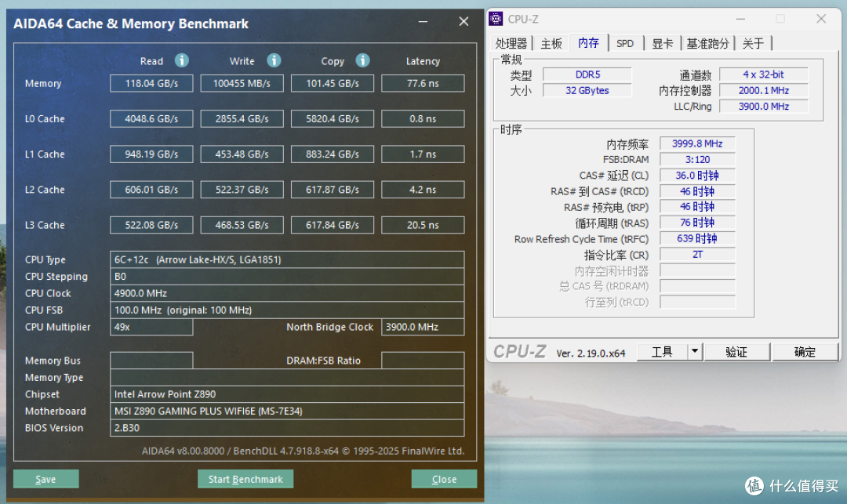
Task: Click the 4 x 32-bit channel value
Action: (763, 74)
